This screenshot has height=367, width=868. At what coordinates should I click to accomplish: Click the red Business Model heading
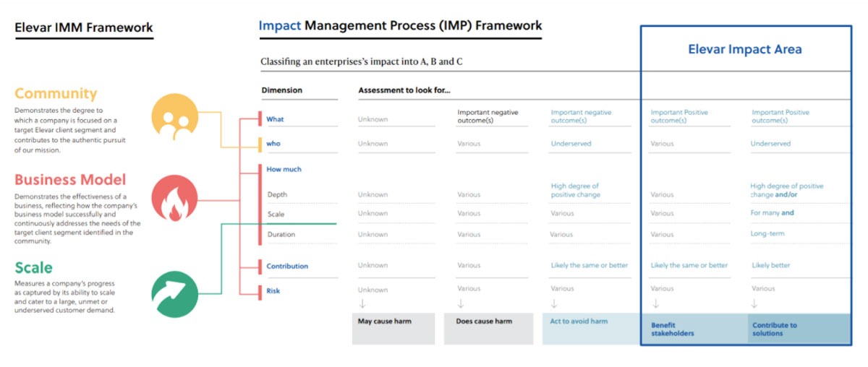click(x=70, y=179)
